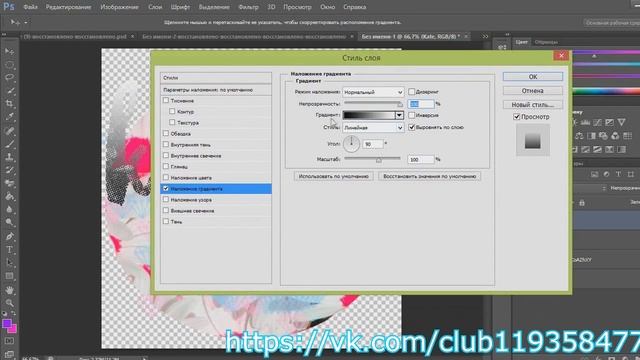Open the Стиль Линейная dropdown
The image size is (640, 360).
[373, 128]
